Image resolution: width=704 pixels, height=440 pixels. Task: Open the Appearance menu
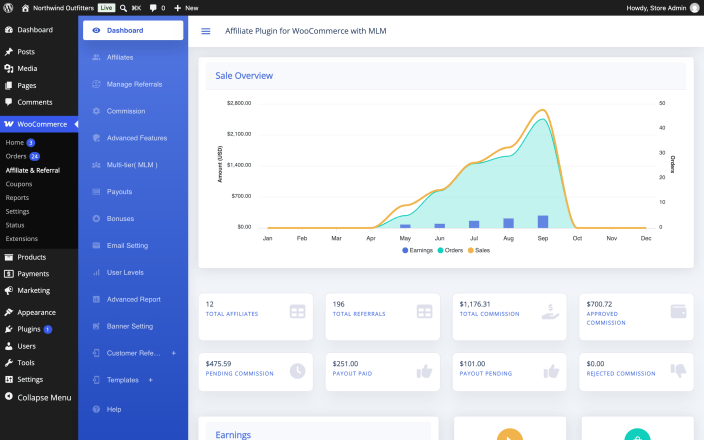(x=39, y=312)
